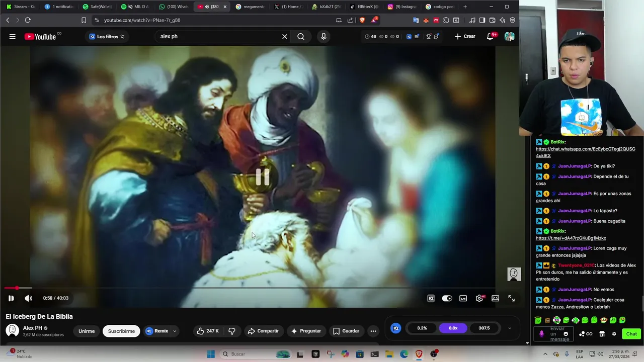The width and height of the screenshot is (644, 362).
Task: Open Los filtros dropdown
Action: coord(107,36)
